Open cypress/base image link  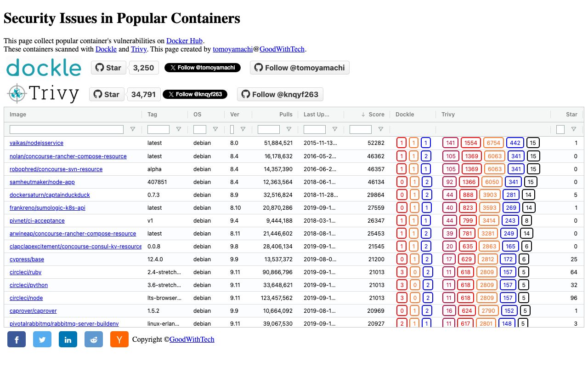point(27,259)
